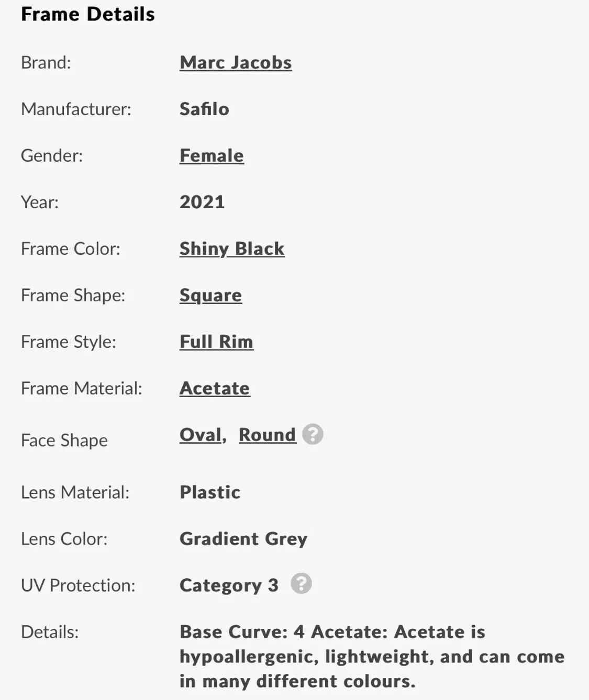The height and width of the screenshot is (700, 589).
Task: Click the Plastic lens material value
Action: pos(210,492)
